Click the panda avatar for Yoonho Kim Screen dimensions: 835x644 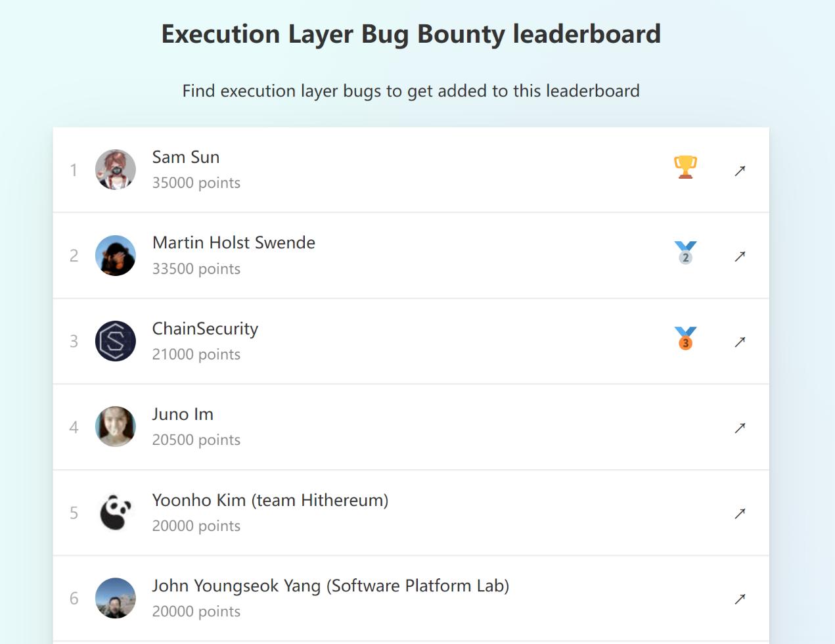116,513
